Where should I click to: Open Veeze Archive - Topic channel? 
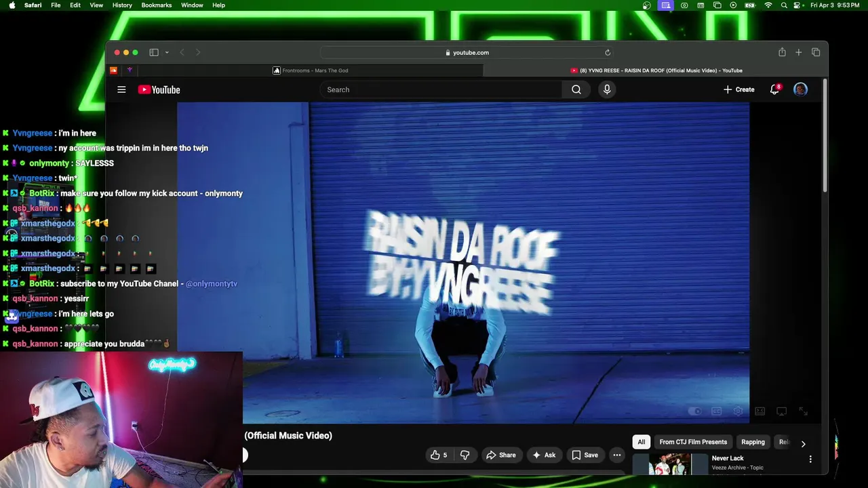pos(737,468)
